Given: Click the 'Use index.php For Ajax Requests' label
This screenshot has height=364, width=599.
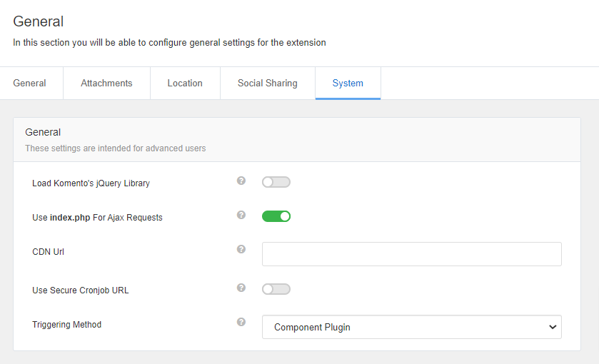Looking at the screenshot, I should coord(97,218).
